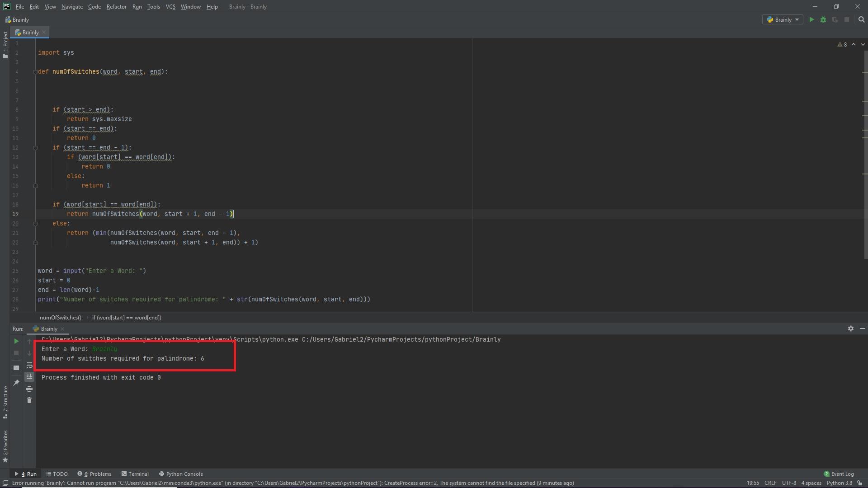The image size is (868, 488).
Task: Collapse the numOfSwitches function fold marker
Action: (x=35, y=72)
